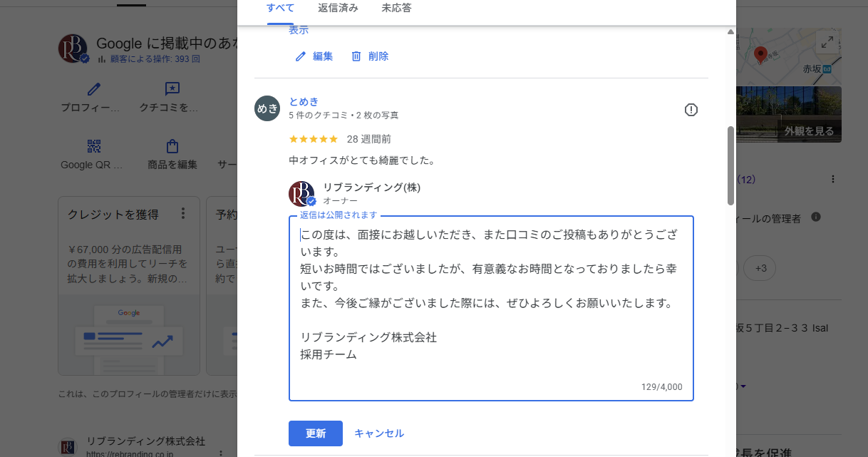Open 商品を編集 shopping bag icon
The image size is (868, 457).
click(172, 147)
